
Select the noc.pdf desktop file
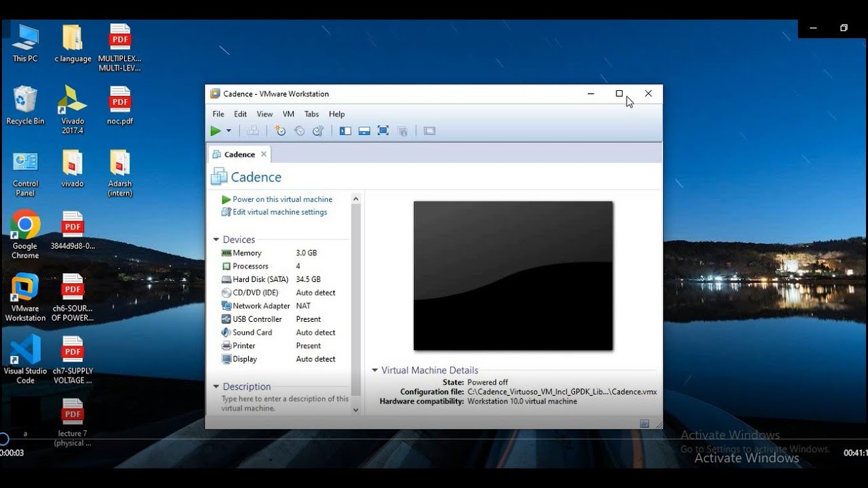120,106
